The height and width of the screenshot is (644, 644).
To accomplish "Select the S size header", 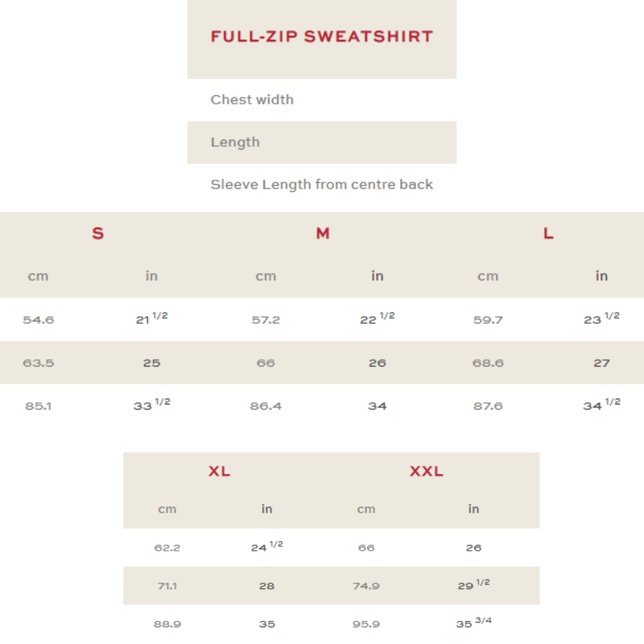I will pos(98,233).
